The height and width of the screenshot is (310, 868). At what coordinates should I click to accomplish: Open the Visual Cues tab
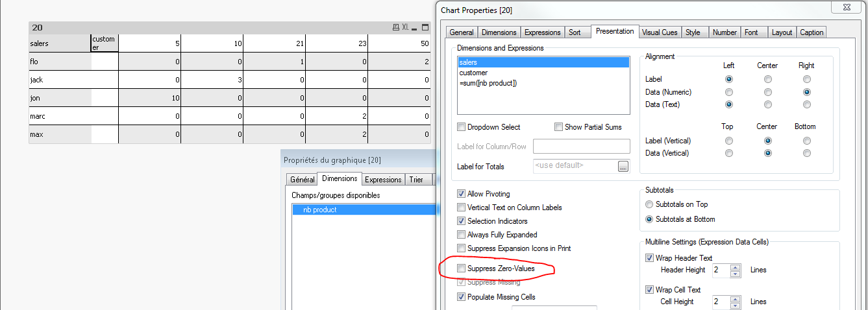click(660, 32)
